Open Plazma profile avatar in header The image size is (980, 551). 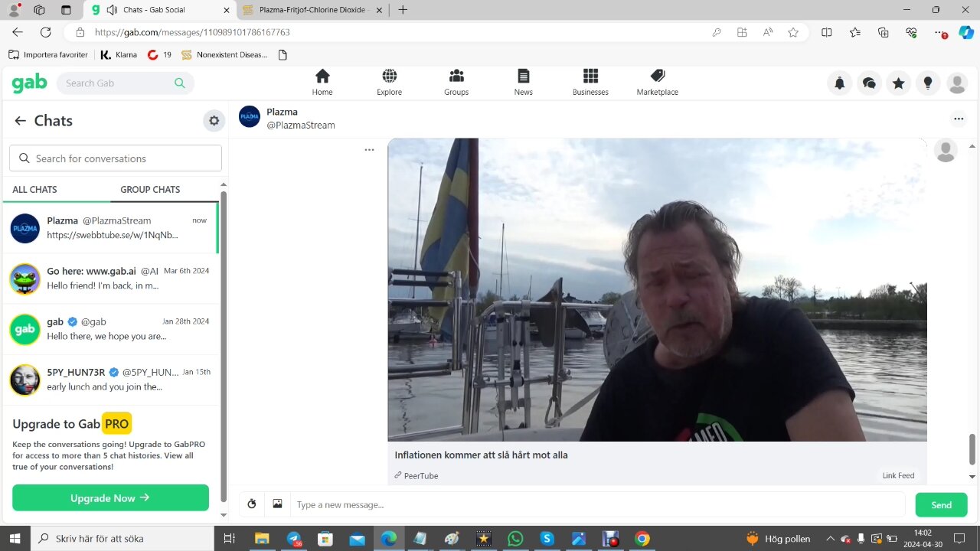[250, 117]
